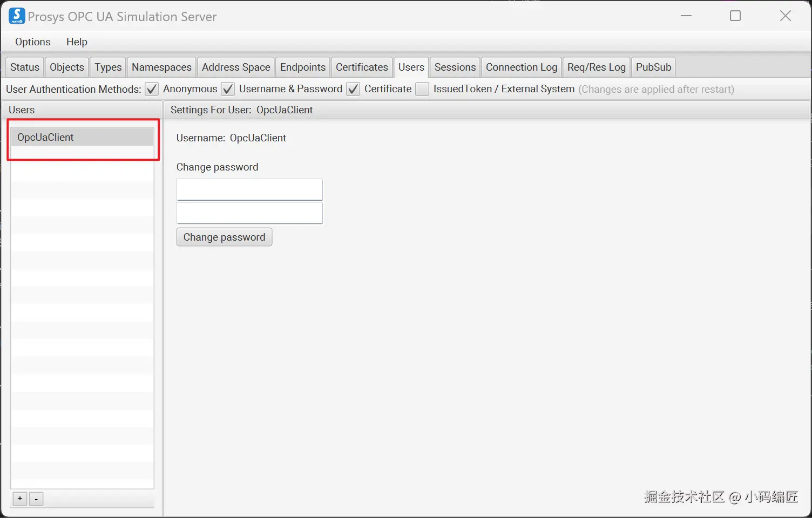812x518 pixels.
Task: Open the Help menu
Action: [77, 42]
